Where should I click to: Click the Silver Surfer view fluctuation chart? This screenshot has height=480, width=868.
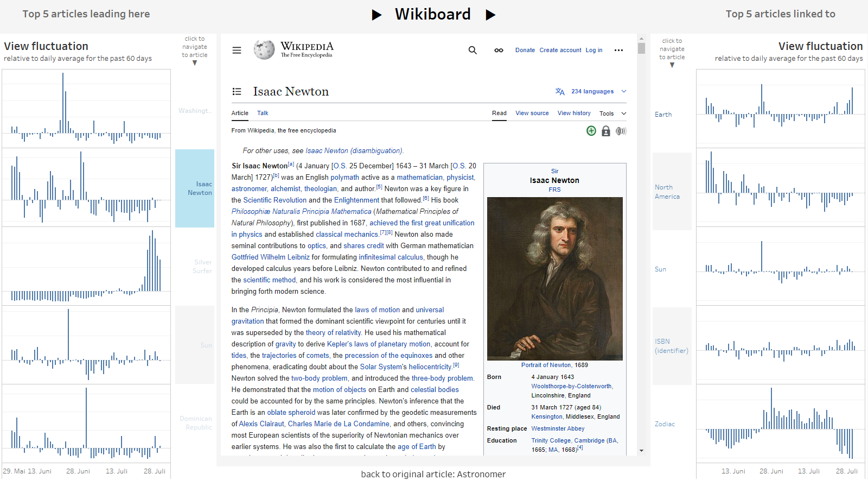(86, 266)
